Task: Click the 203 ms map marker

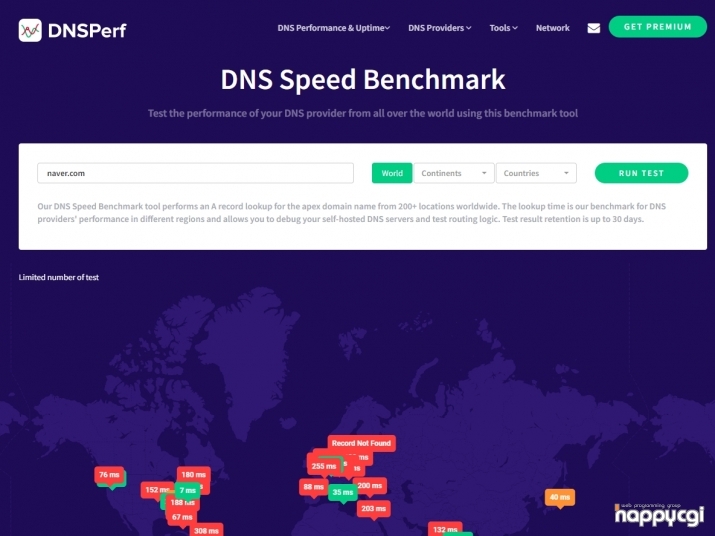Action: coord(373,509)
